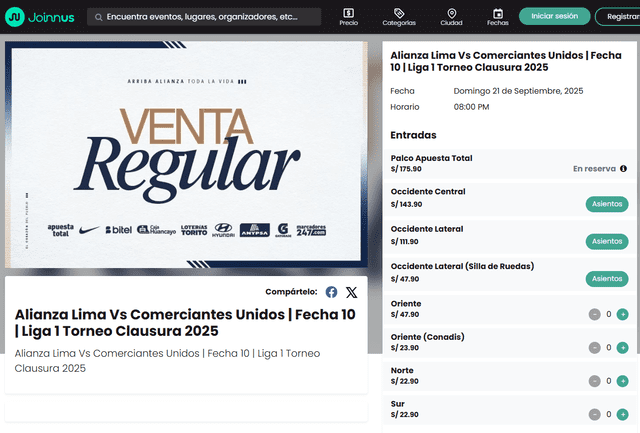
Task: Decrease Oriente ticket quantity
Action: tap(594, 314)
